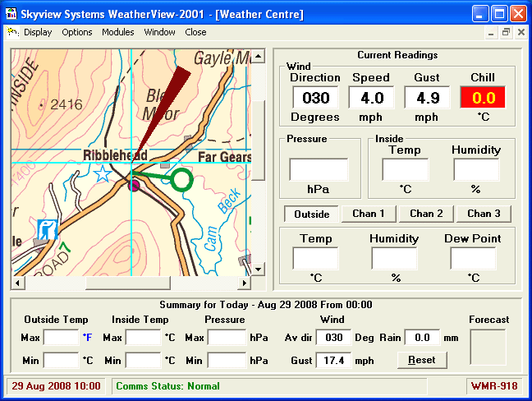This screenshot has height=401, width=532.
Task: Click the WeatherView app icon in title bar
Action: click(11, 14)
